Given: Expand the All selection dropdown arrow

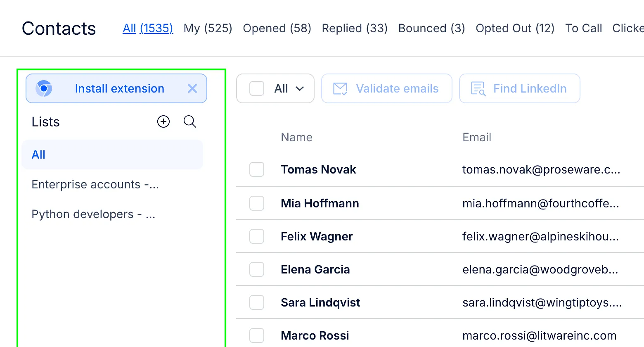Looking at the screenshot, I should tap(300, 89).
